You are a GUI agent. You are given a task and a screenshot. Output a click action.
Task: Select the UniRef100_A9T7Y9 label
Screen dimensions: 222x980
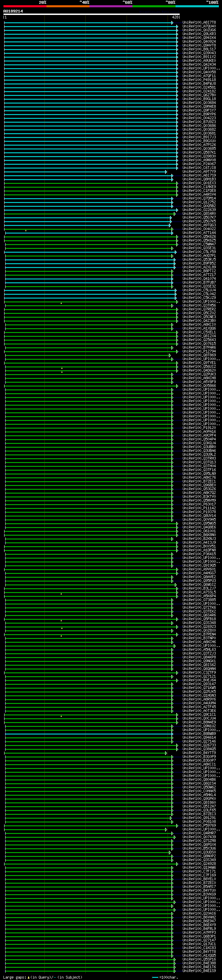pos(199,172)
